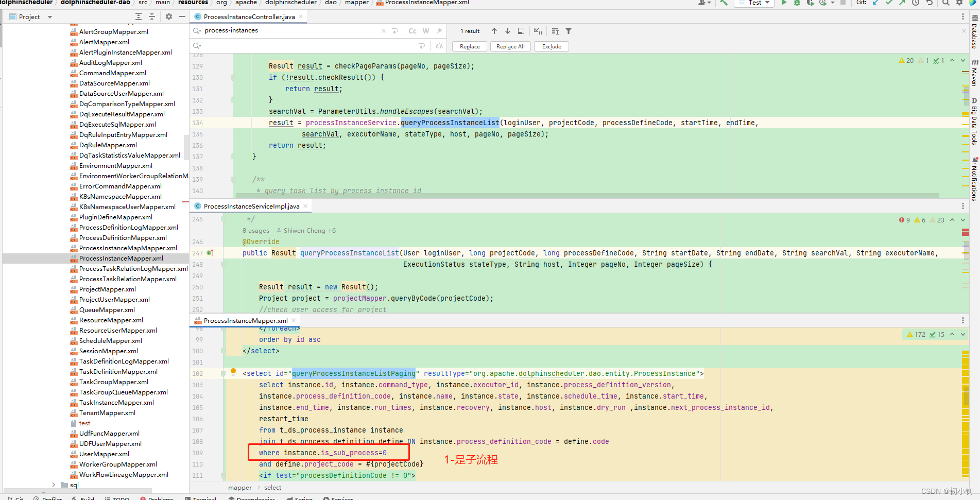Open search results in Find window
980x500 pixels.
pos(521,31)
